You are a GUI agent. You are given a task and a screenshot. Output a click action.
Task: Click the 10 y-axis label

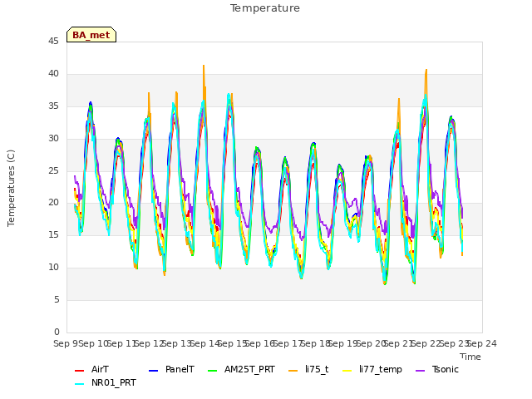point(53,267)
